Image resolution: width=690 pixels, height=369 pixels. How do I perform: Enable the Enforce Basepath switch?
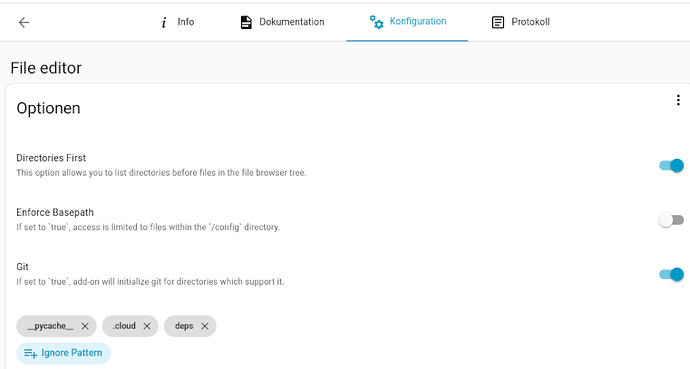point(671,220)
